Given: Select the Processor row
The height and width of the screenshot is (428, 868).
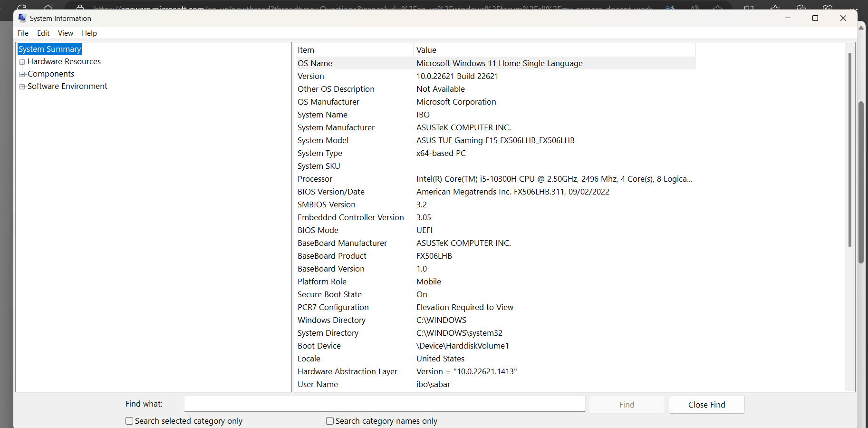Looking at the screenshot, I should pos(496,179).
